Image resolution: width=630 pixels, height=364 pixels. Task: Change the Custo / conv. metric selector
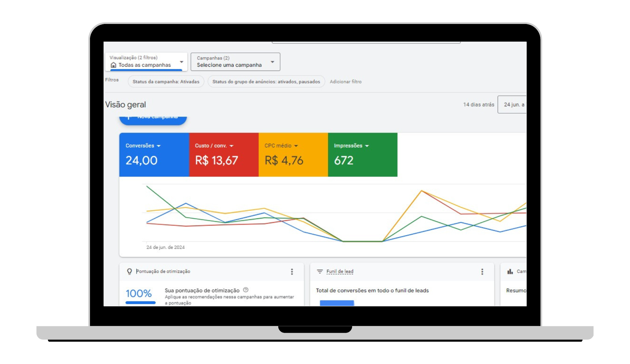(232, 146)
